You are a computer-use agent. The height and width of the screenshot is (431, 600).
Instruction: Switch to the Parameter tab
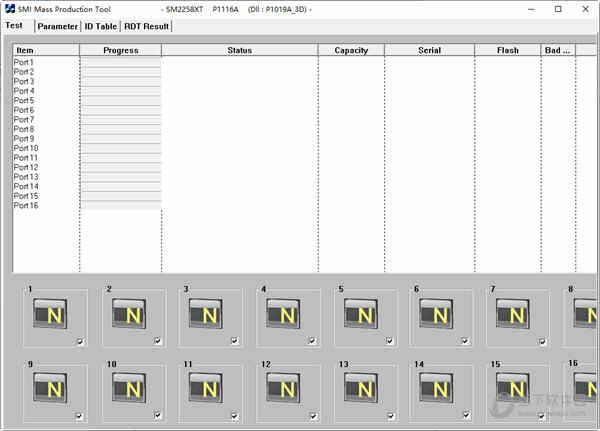pos(57,26)
